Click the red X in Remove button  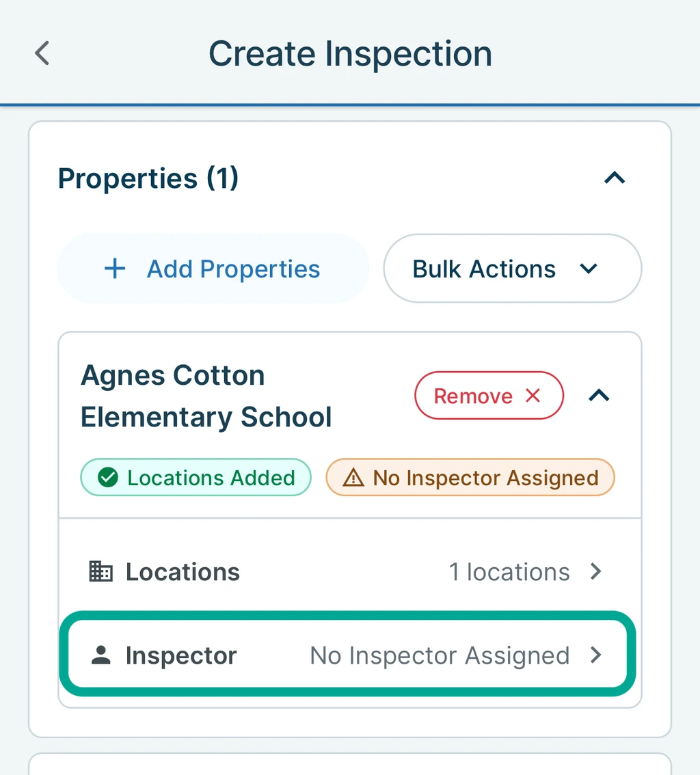coord(533,396)
